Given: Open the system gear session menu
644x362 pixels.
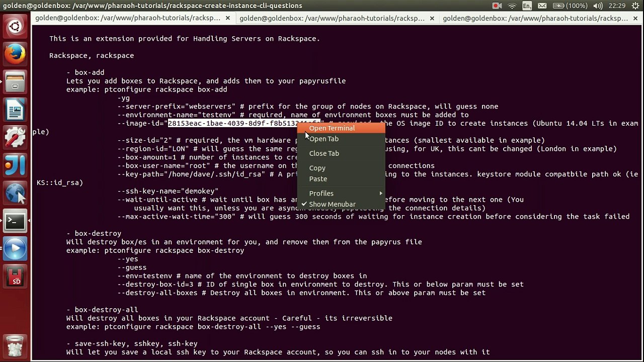Looking at the screenshot, I should [x=635, y=6].
